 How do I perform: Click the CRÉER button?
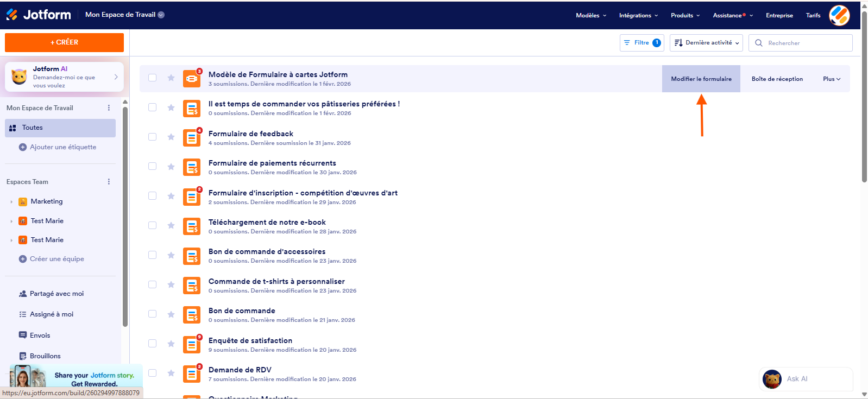pos(64,42)
